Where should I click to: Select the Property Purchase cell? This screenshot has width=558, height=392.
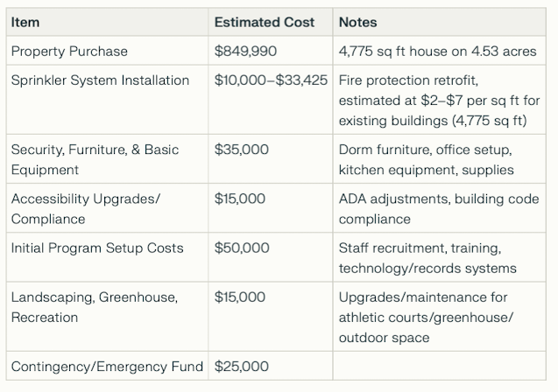coord(107,51)
